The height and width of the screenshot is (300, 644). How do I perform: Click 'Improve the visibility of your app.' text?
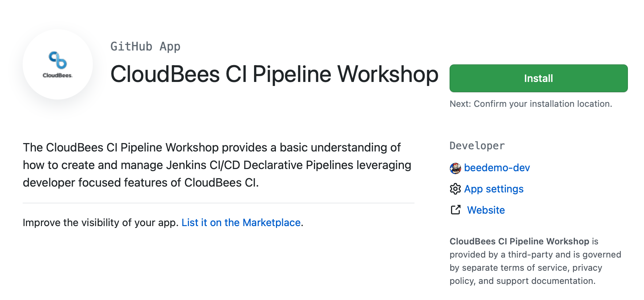[101, 222]
